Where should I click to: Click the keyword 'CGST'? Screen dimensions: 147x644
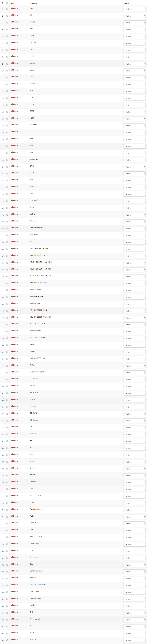click(x=32, y=104)
